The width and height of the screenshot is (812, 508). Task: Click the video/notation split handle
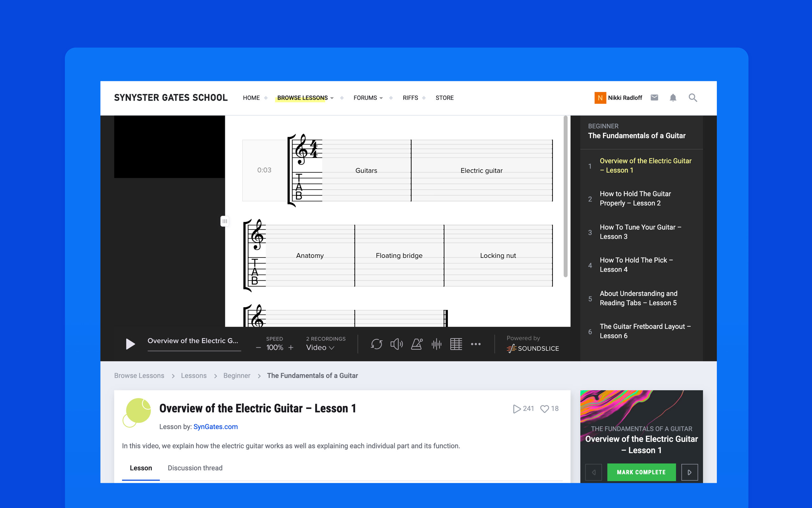pos(225,221)
